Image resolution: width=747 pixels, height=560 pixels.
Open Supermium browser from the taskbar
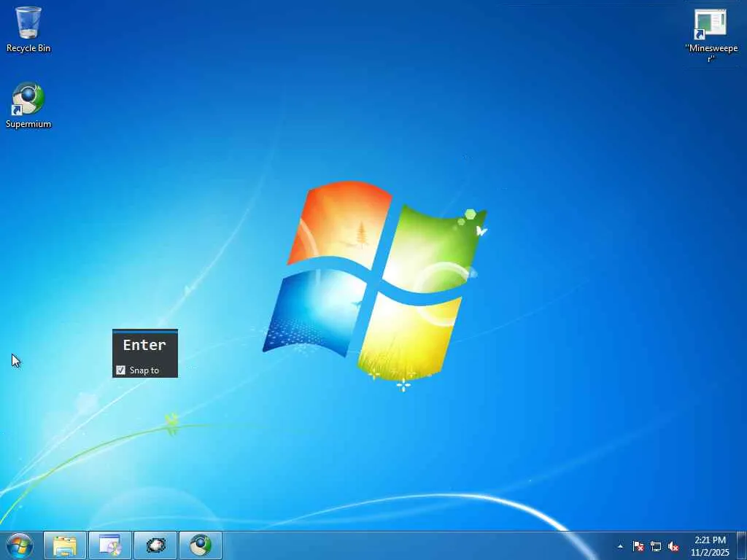(201, 545)
